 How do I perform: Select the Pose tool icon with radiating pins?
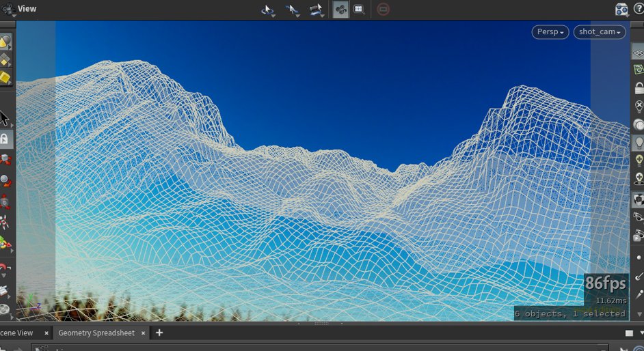[5, 222]
